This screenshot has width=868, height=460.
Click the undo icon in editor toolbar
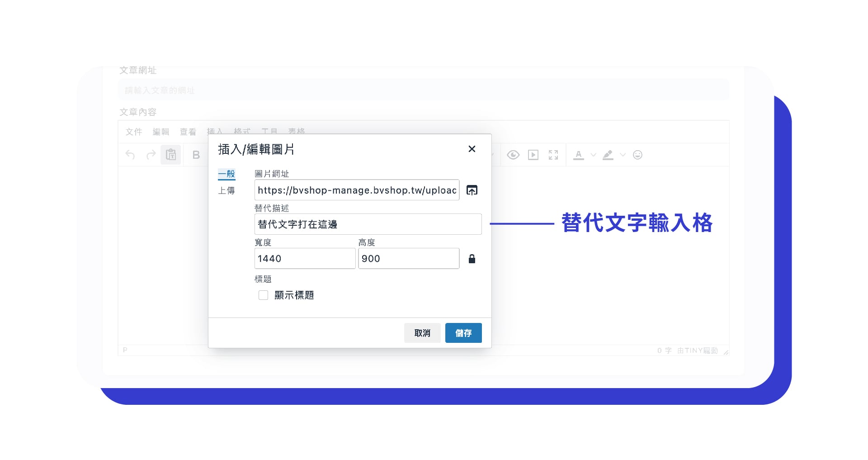130,155
